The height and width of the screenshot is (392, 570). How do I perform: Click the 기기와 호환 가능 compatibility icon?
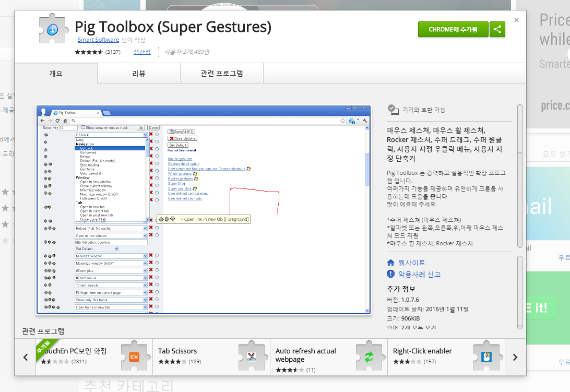[x=394, y=110]
